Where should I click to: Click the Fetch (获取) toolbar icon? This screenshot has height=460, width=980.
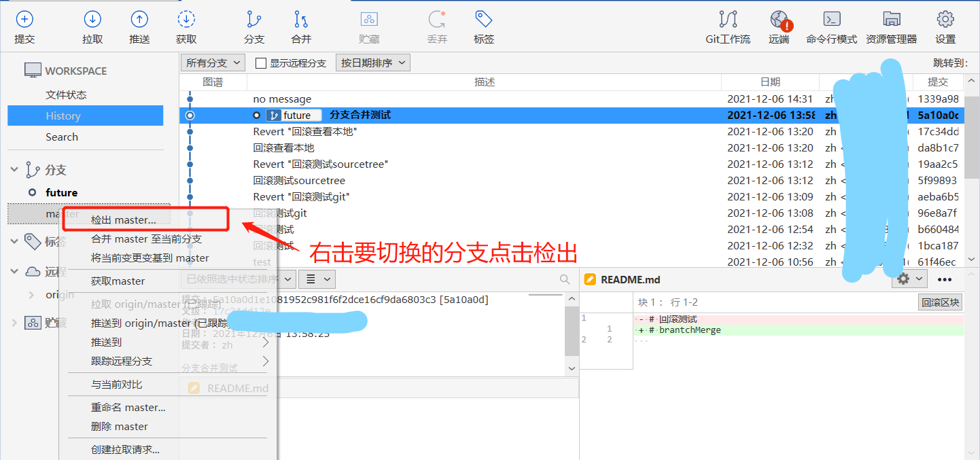click(186, 20)
